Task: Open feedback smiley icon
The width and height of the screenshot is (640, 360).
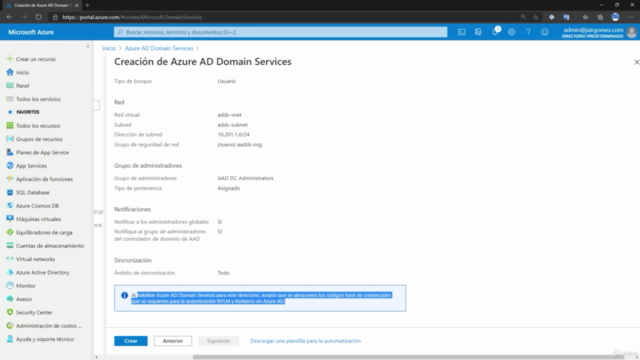Action: (545, 32)
